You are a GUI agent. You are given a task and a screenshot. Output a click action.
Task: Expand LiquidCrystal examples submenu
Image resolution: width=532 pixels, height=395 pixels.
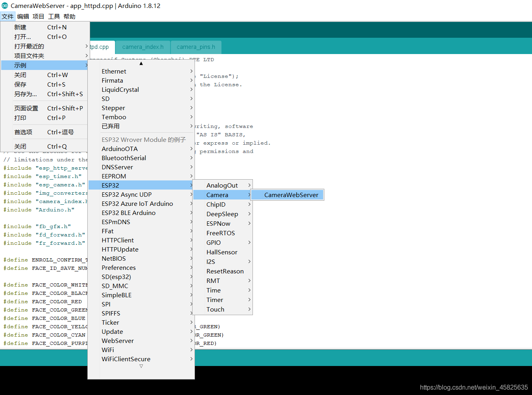[141, 89]
